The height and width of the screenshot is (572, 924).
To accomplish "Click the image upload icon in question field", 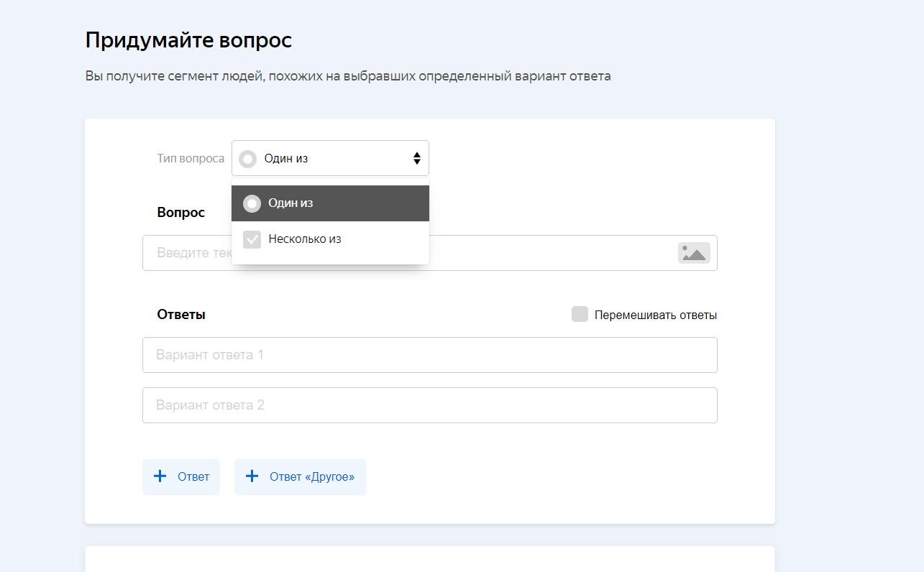I will [693, 253].
